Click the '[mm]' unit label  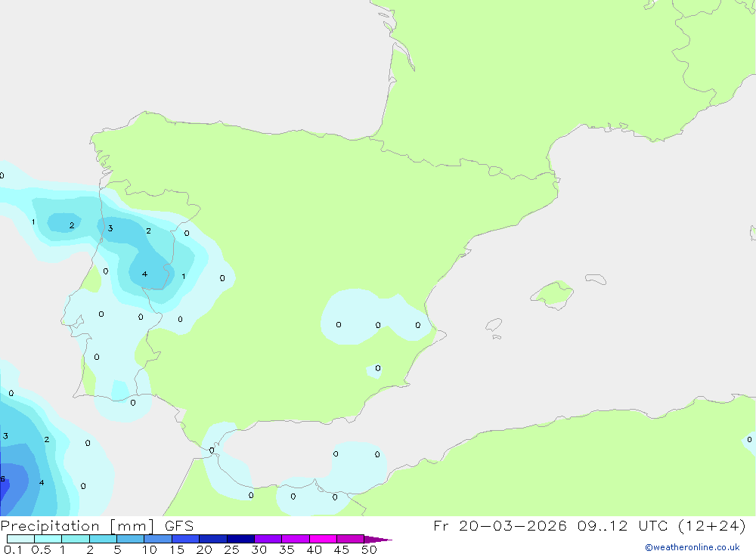[132, 526]
